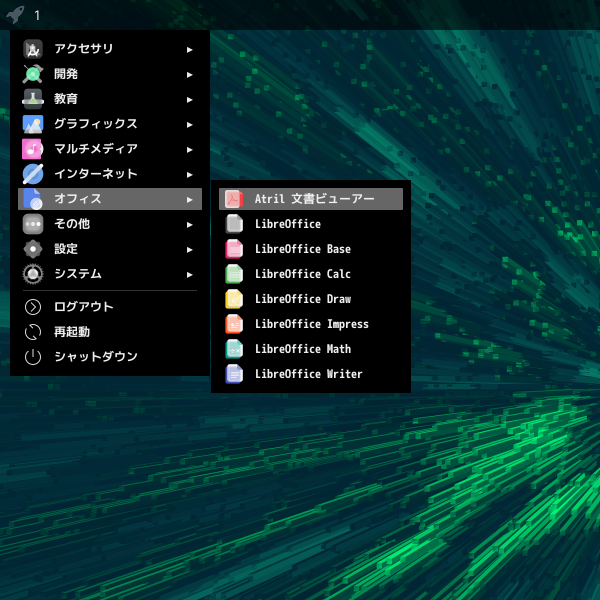
Task: Click the シャットダウン power icon
Action: (33, 357)
